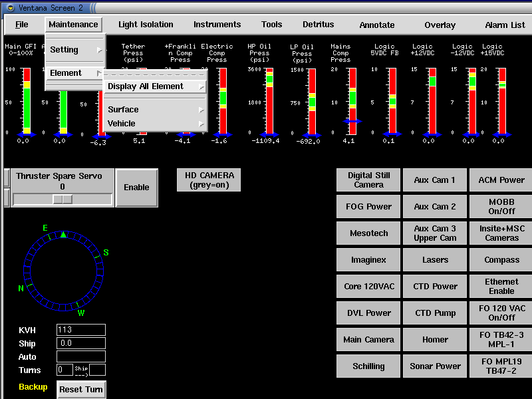Expand the Element submenu
Screen dimensions: 532x399
point(75,73)
